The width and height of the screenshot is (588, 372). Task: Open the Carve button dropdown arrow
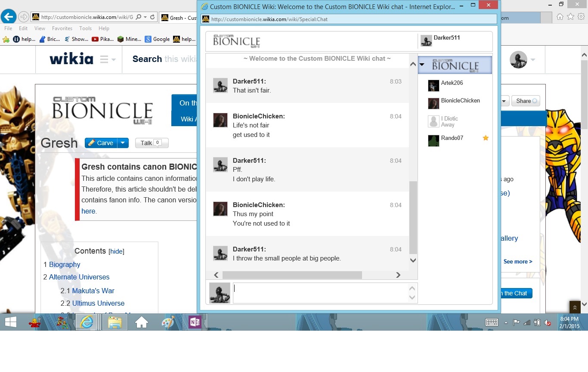tap(123, 143)
